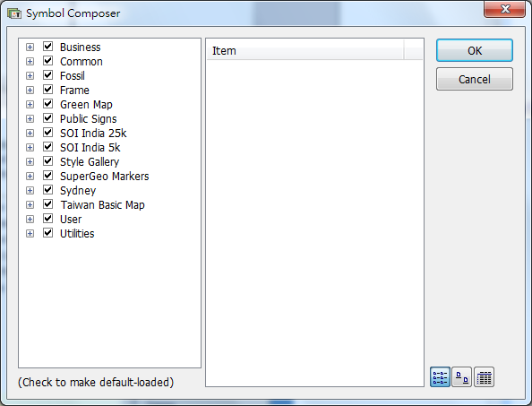
Task: Expand the Fossil category
Action: tap(30, 75)
